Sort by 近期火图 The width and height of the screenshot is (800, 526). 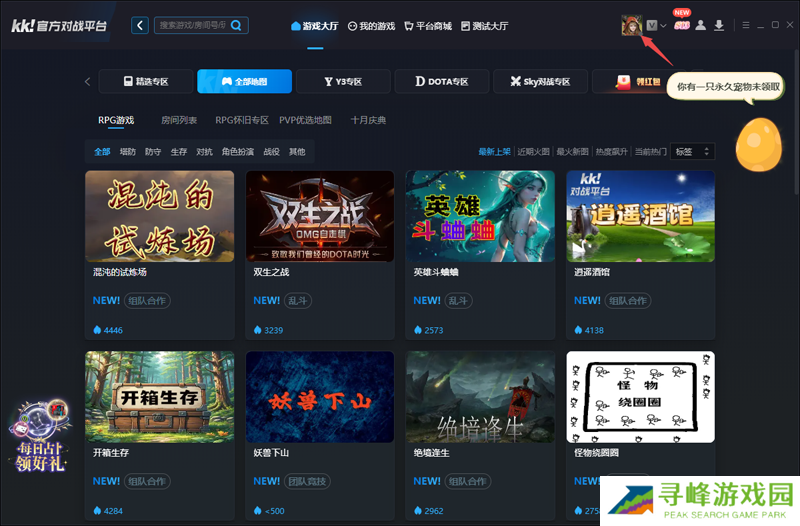click(534, 152)
